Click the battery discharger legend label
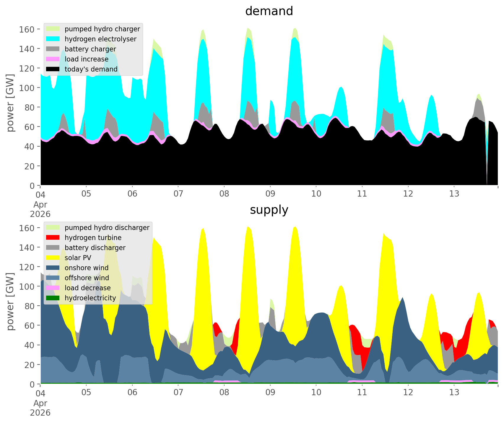Screen dimensions: 504x423 (95, 248)
